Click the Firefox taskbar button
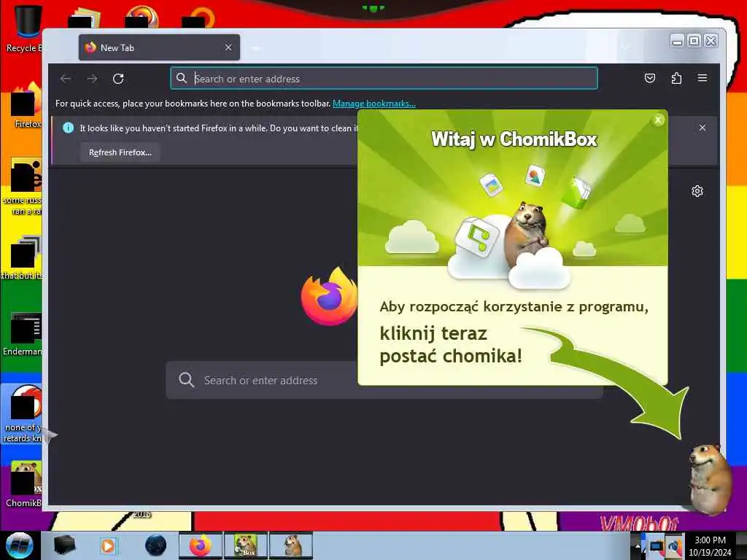 (201, 545)
